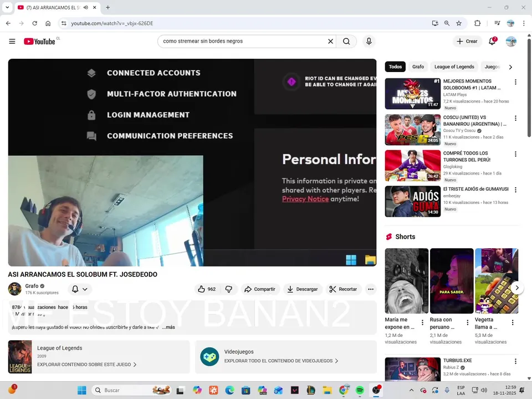Viewport: 532px width, 399px height.
Task: Start voice search with the microphone
Action: [369, 41]
